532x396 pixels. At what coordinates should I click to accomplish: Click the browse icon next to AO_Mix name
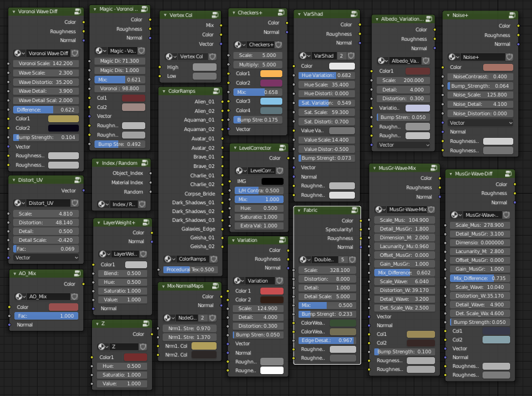coord(19,297)
